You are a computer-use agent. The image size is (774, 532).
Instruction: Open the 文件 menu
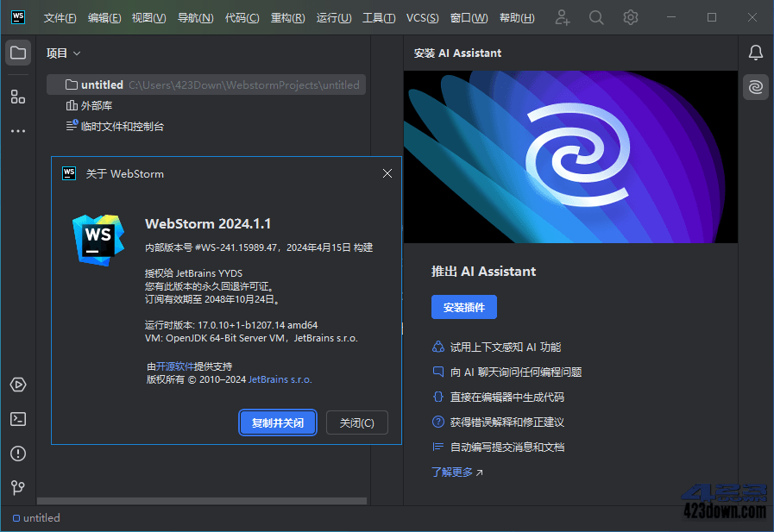coord(59,17)
